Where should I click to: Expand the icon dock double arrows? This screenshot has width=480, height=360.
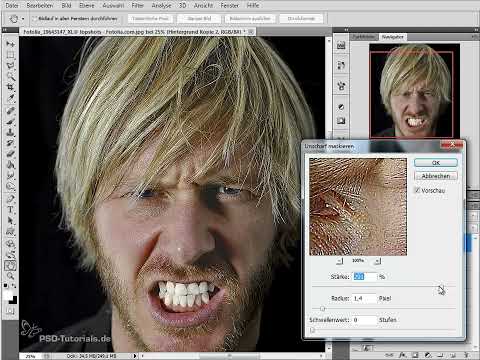pos(346,29)
